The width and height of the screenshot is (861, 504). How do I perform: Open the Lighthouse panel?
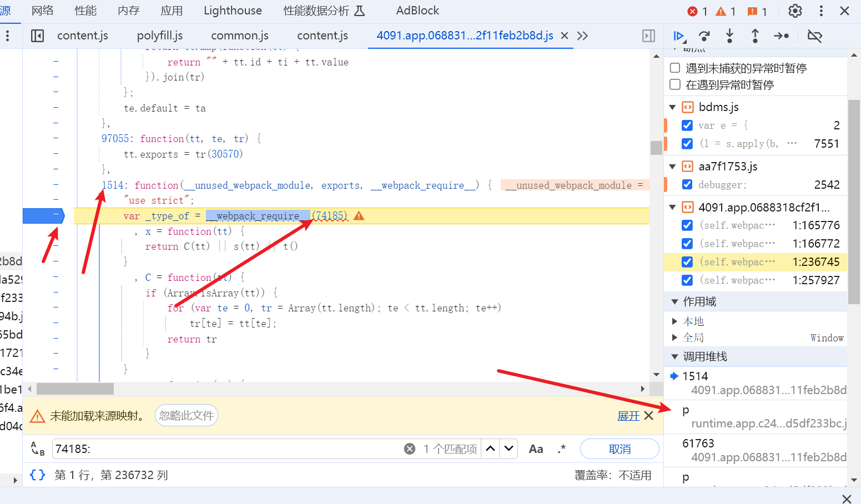tap(233, 11)
